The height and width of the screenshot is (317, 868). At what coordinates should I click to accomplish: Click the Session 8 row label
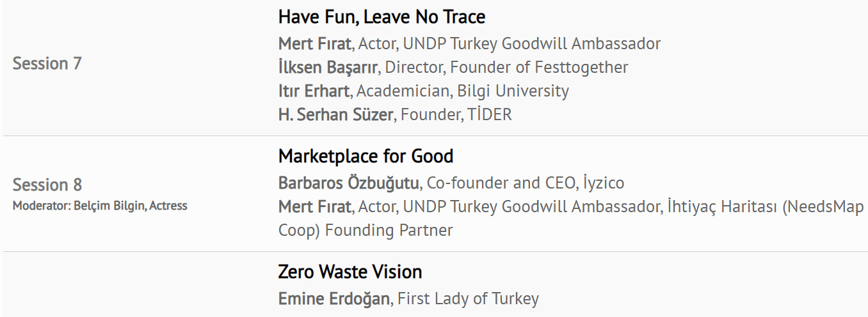(x=47, y=185)
